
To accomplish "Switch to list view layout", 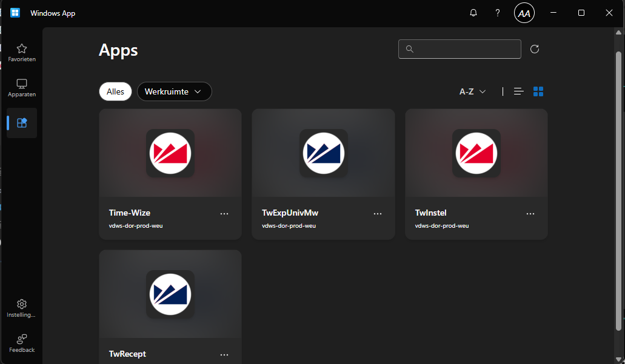I will 518,91.
